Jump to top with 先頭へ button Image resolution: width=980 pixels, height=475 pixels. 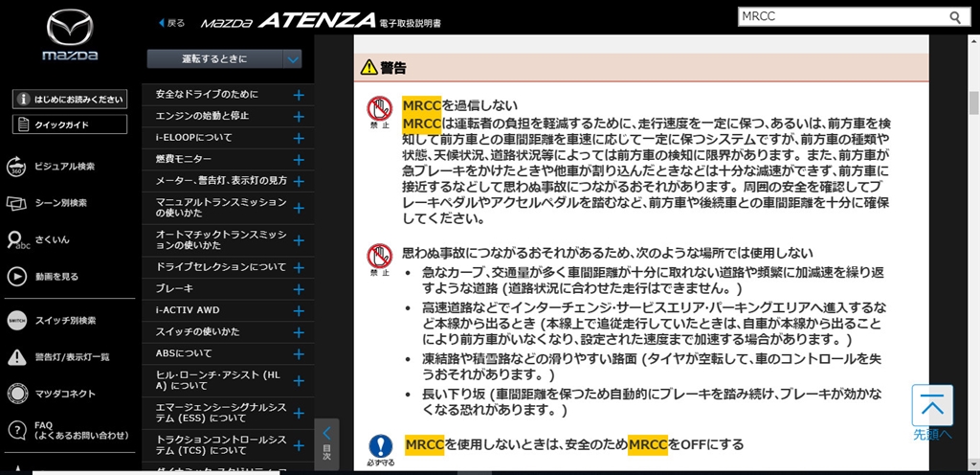(x=932, y=413)
